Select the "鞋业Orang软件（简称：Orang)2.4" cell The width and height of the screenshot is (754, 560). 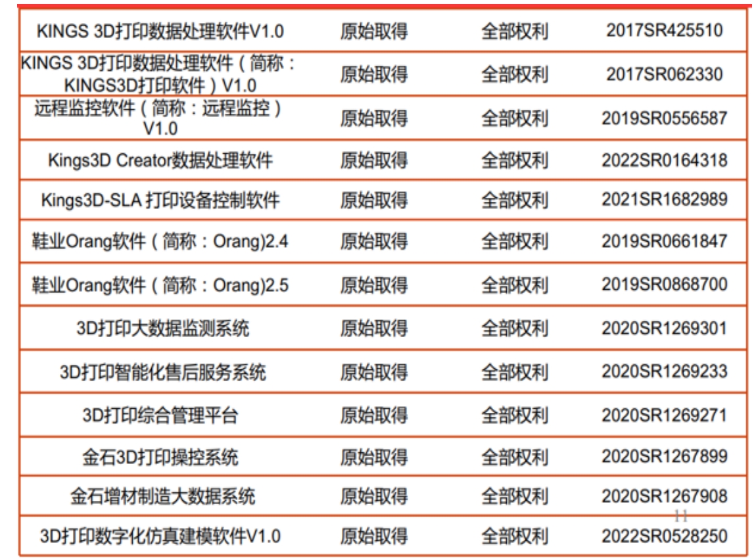coord(160,241)
